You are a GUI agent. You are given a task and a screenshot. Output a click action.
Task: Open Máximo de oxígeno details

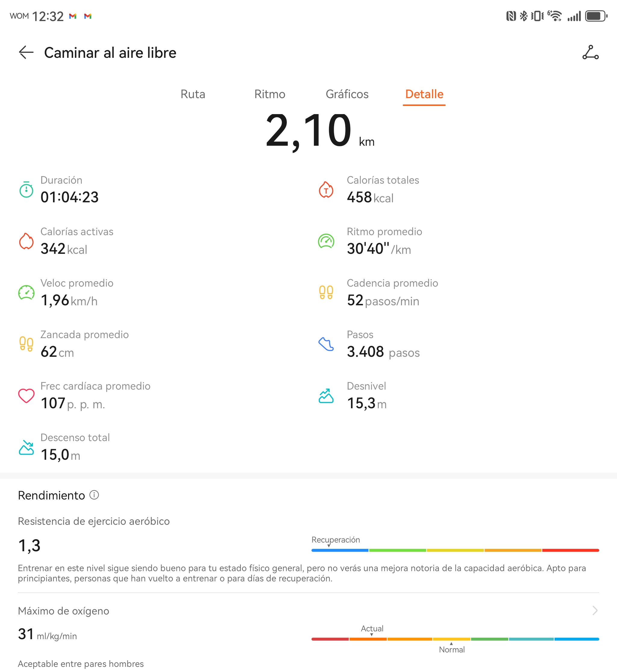[64, 611]
